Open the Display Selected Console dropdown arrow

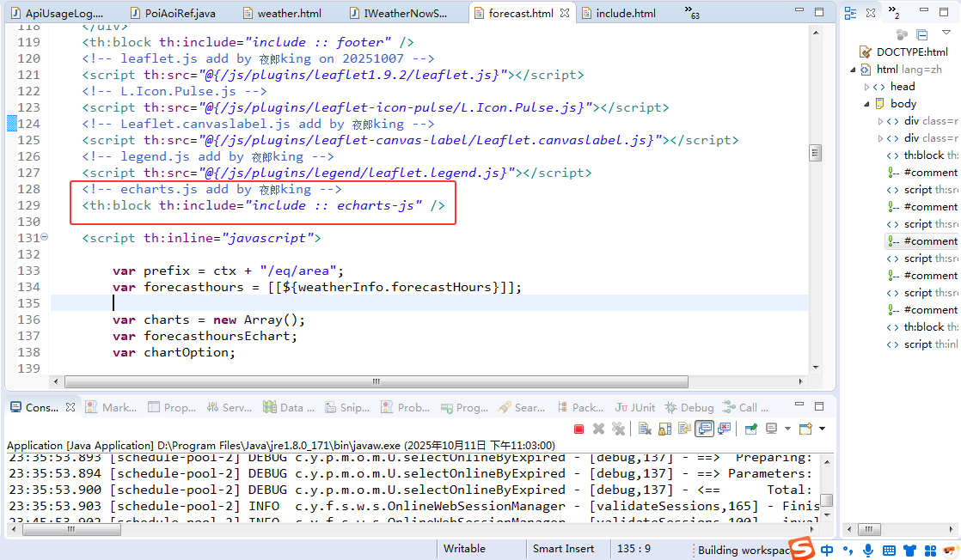click(x=787, y=429)
